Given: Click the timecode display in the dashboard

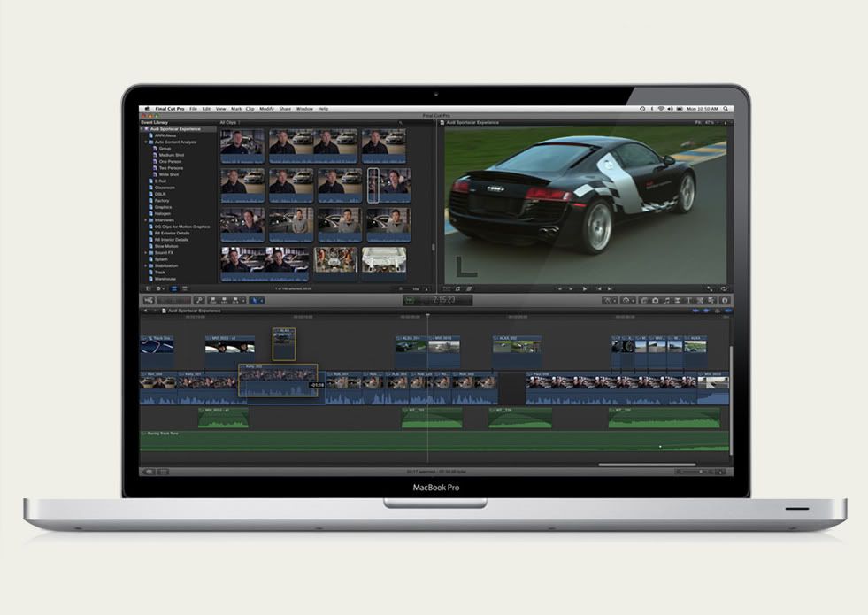Looking at the screenshot, I should pyautogui.click(x=444, y=300).
